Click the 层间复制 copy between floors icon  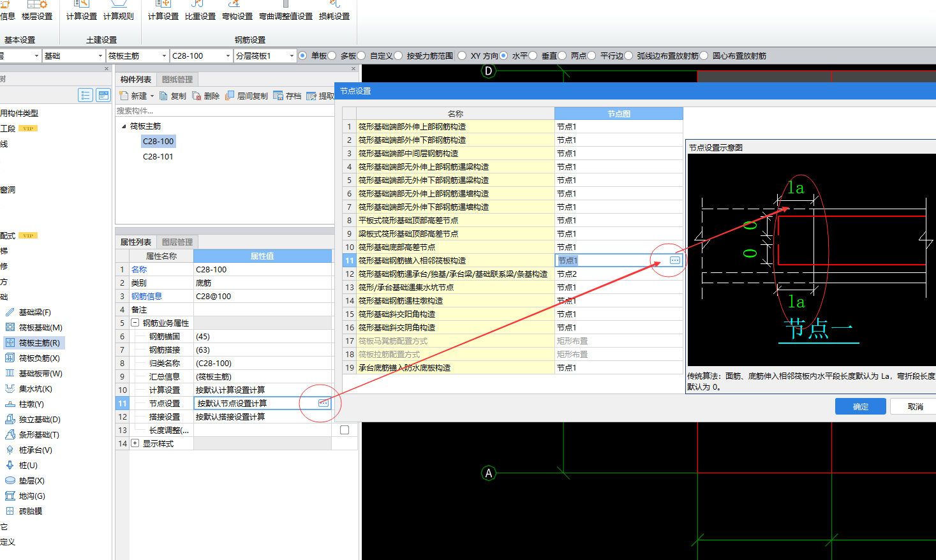coord(230,96)
